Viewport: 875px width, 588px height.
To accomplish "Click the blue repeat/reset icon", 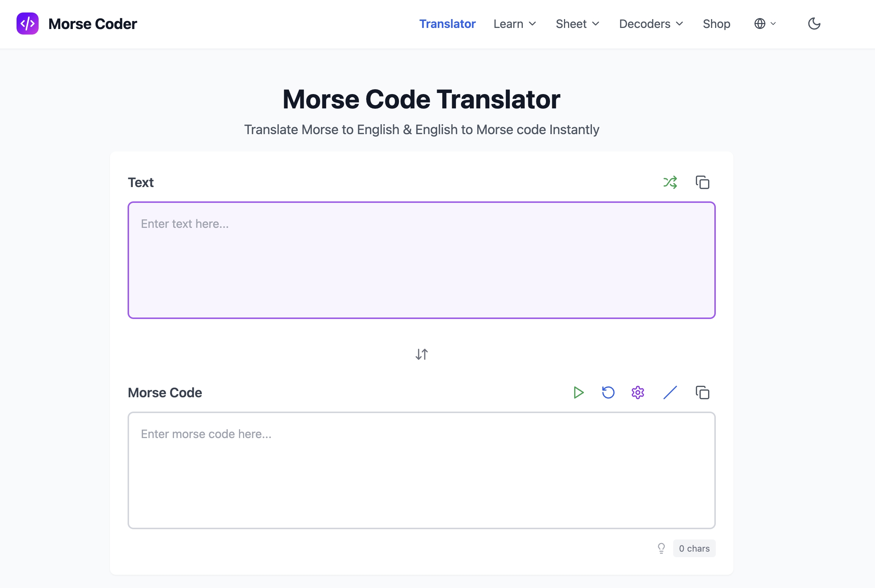I will click(608, 392).
